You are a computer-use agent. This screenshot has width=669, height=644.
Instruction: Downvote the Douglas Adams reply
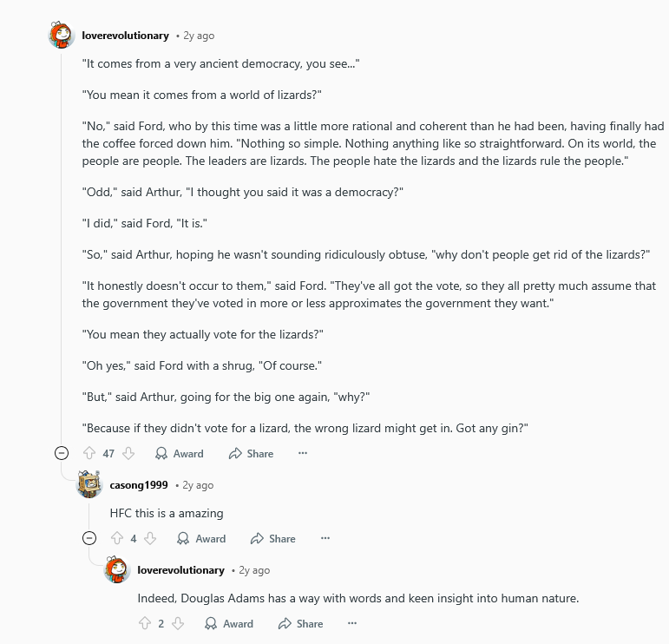(x=178, y=623)
